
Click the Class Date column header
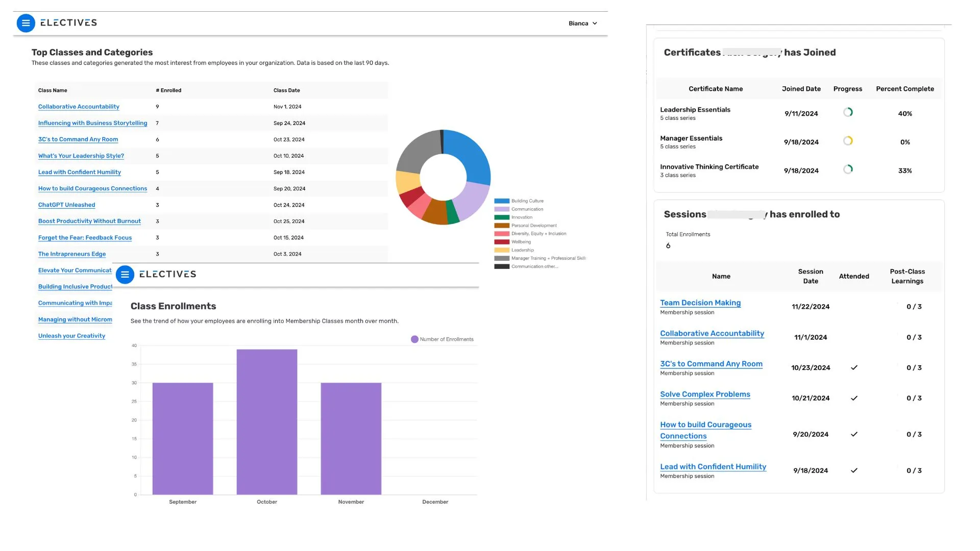click(x=287, y=90)
